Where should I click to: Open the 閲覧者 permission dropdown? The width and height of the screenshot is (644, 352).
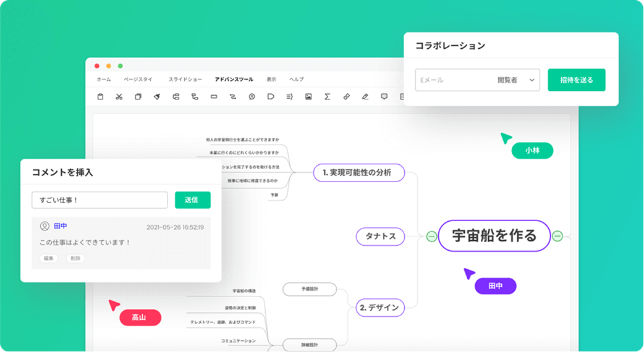point(517,80)
